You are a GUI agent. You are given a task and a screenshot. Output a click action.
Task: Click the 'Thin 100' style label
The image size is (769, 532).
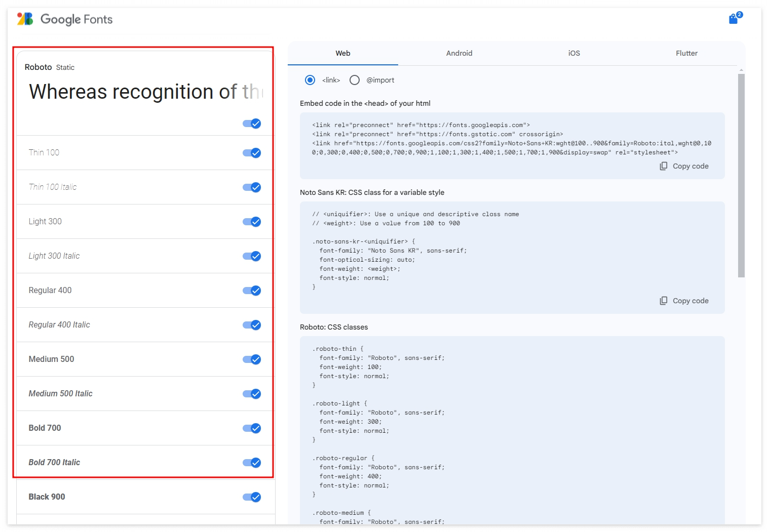point(44,152)
